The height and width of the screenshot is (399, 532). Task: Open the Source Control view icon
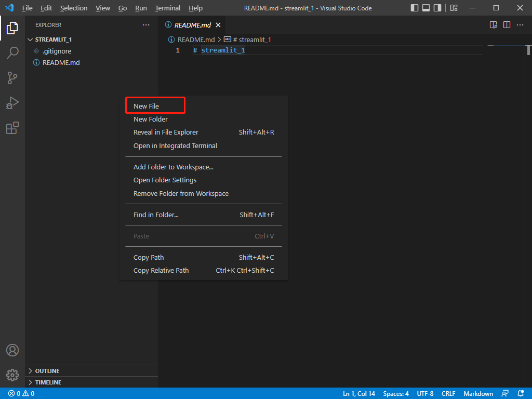click(12, 78)
